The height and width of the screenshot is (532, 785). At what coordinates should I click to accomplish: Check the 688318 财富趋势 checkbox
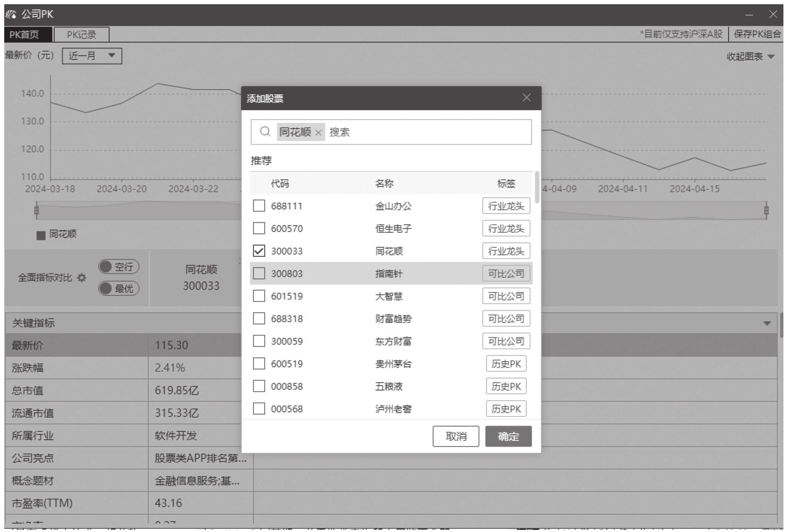[259, 318]
